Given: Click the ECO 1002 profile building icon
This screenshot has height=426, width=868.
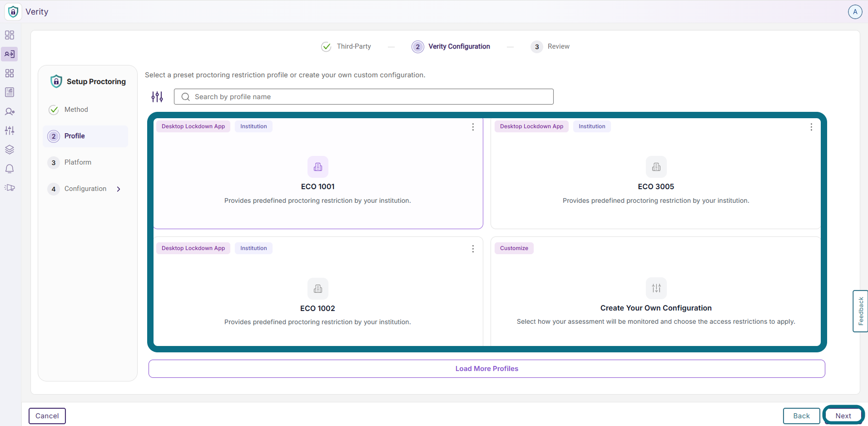Looking at the screenshot, I should click(x=318, y=289).
